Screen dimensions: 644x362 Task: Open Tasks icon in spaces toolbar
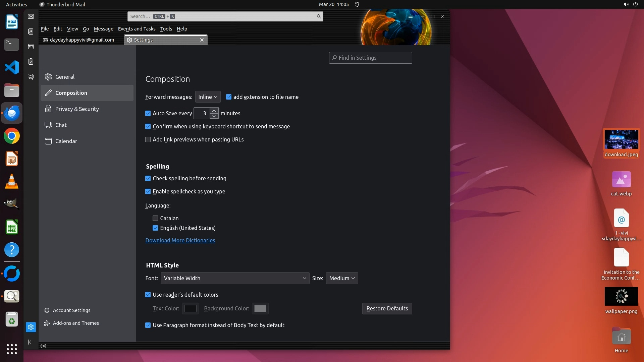[x=31, y=62]
